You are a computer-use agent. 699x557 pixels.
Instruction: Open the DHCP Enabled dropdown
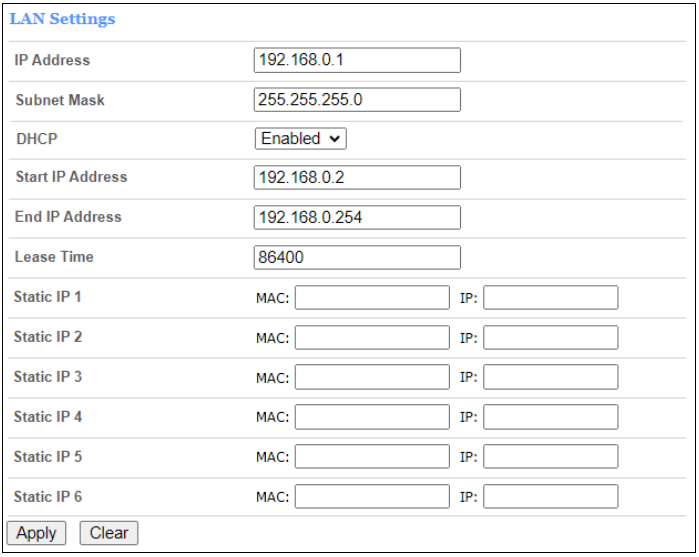click(x=300, y=139)
